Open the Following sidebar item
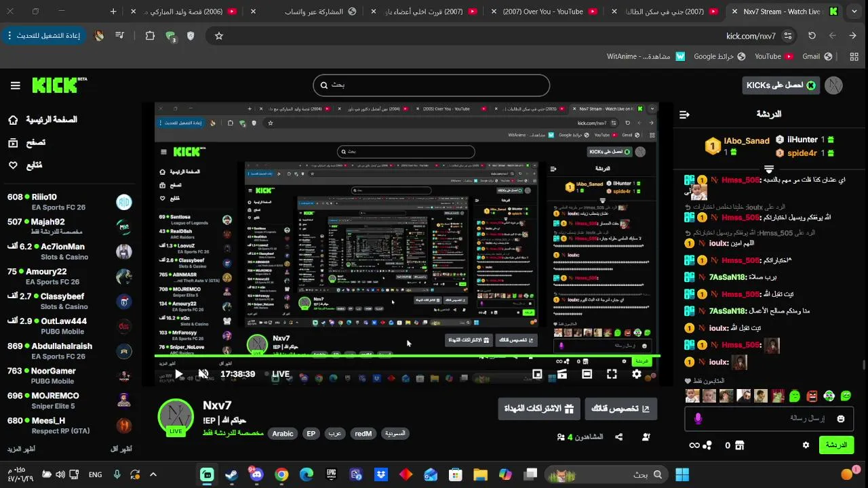 (x=25, y=165)
